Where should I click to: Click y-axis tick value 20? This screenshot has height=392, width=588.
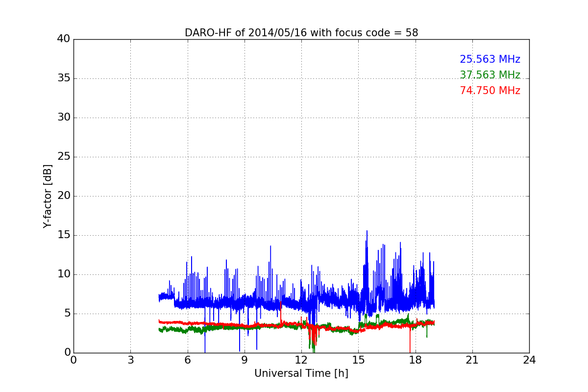[64, 196]
